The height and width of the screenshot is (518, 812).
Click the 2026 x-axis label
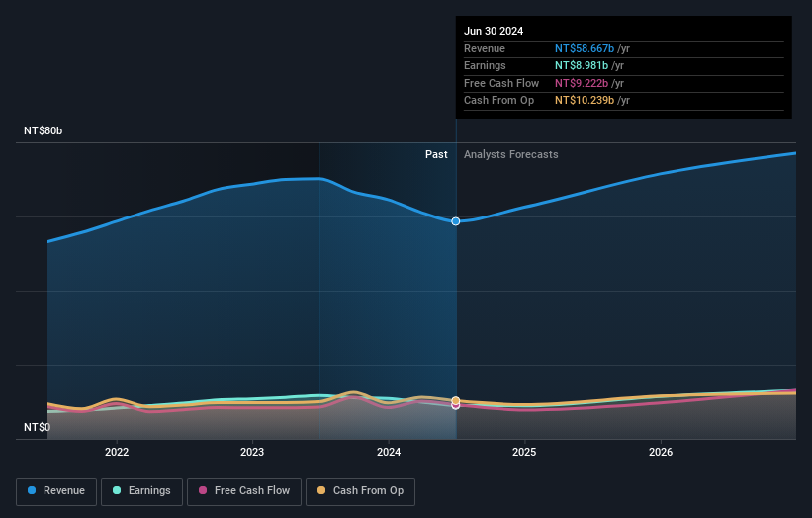click(661, 452)
